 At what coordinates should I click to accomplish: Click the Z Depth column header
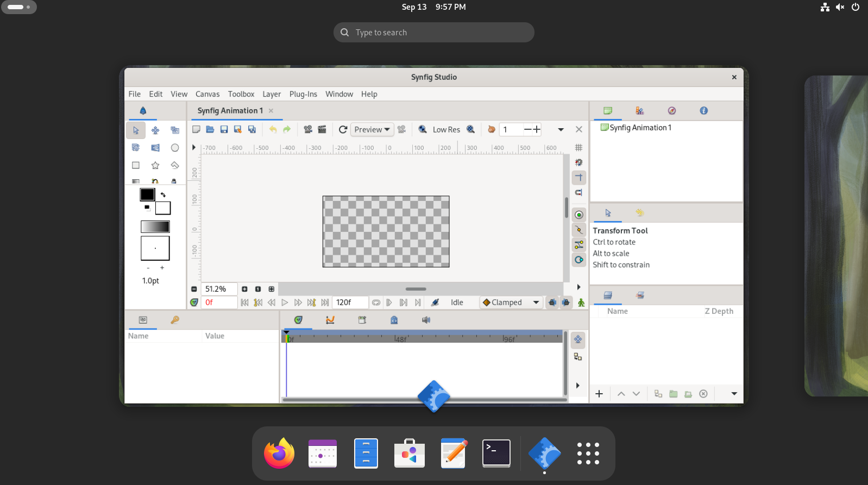719,311
